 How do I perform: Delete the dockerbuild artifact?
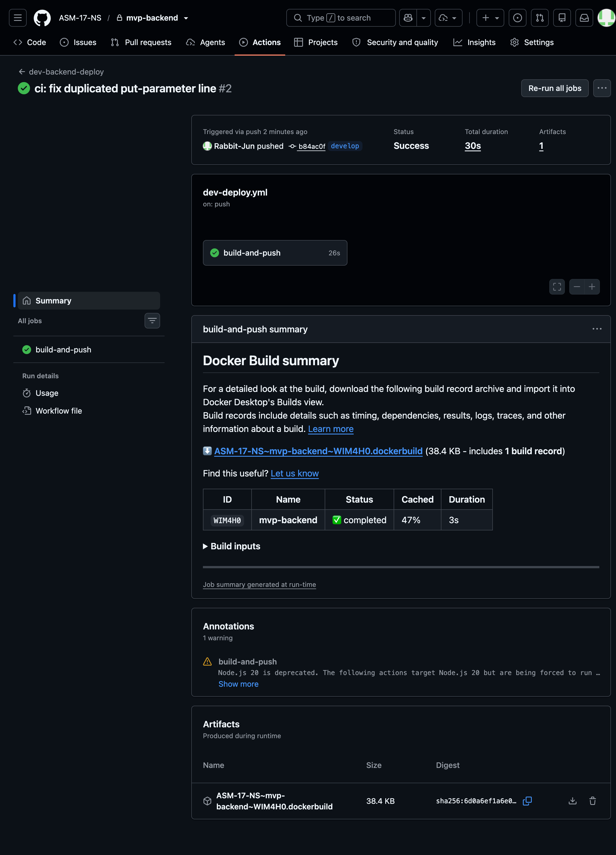(592, 801)
